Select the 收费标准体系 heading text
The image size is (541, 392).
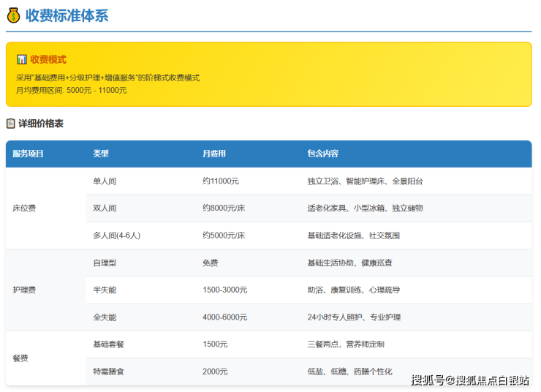pos(67,15)
